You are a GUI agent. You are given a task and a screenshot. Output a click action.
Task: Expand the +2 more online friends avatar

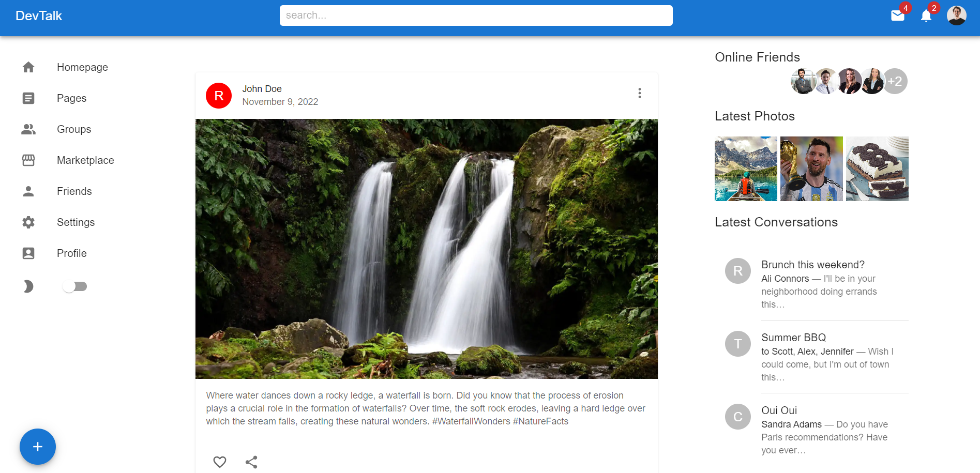click(895, 81)
